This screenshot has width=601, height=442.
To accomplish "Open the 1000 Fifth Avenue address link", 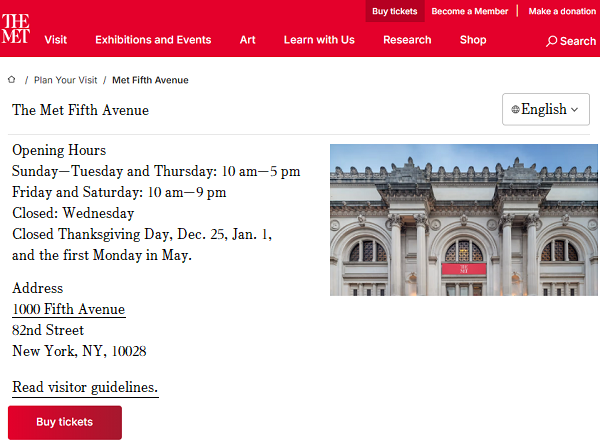I will (69, 309).
